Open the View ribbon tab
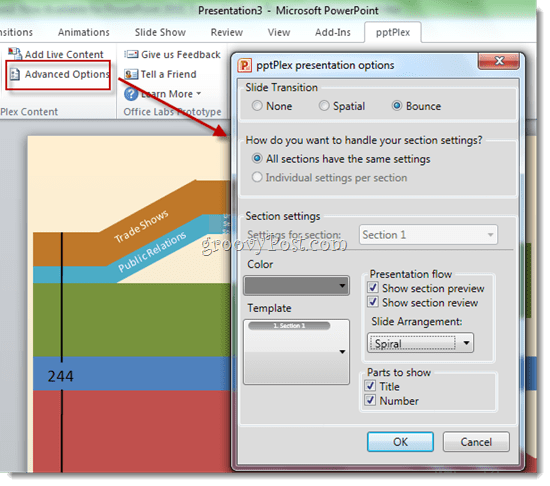This screenshot has width=550, height=486. [279, 32]
